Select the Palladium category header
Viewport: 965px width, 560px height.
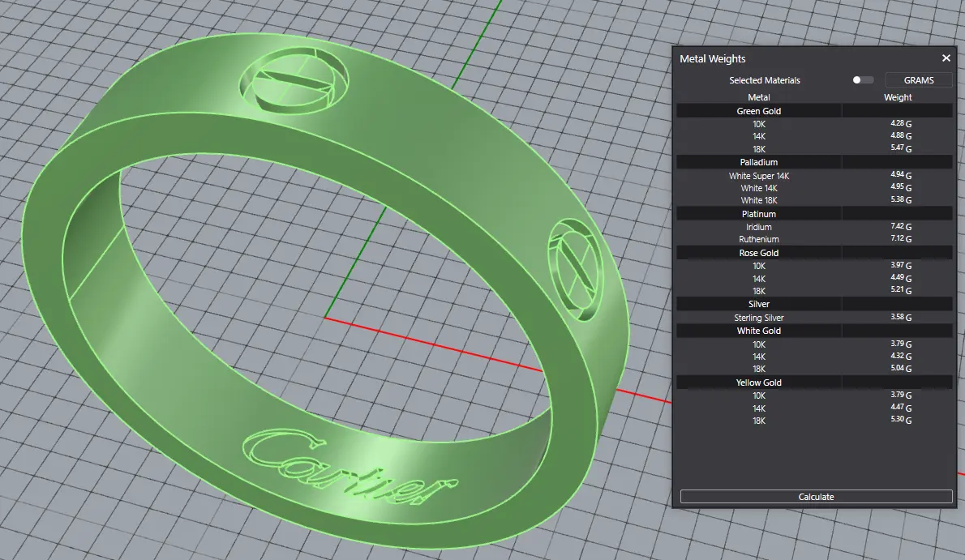tap(758, 162)
